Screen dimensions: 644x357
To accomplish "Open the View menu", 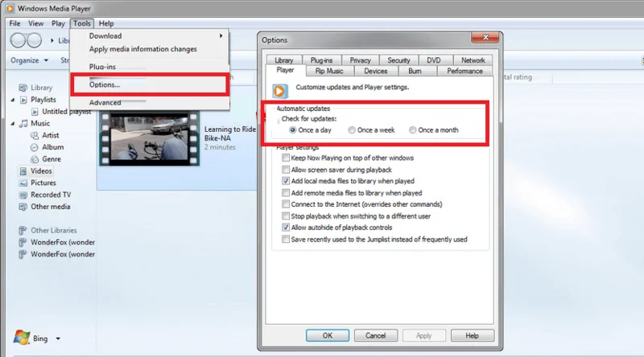I will (35, 23).
